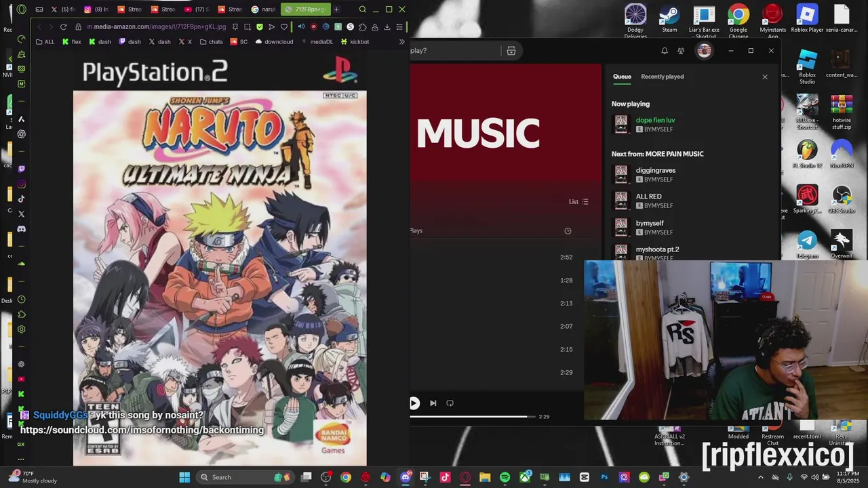Open Opera GX tab search magnifier
Viewport: 868px width, 488px height.
click(x=362, y=9)
